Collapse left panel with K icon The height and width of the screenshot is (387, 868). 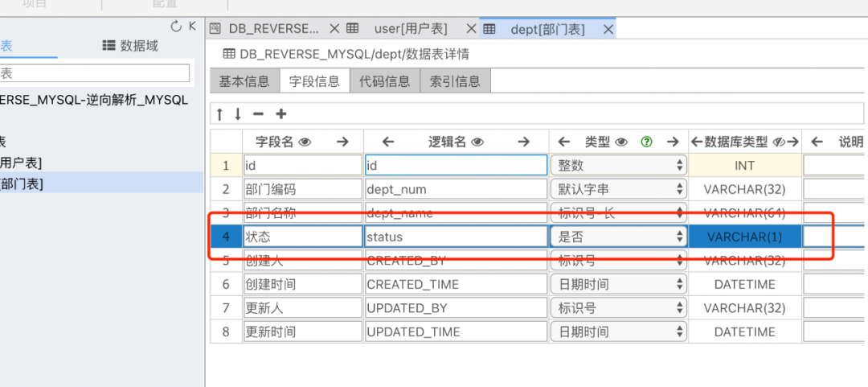tap(192, 26)
